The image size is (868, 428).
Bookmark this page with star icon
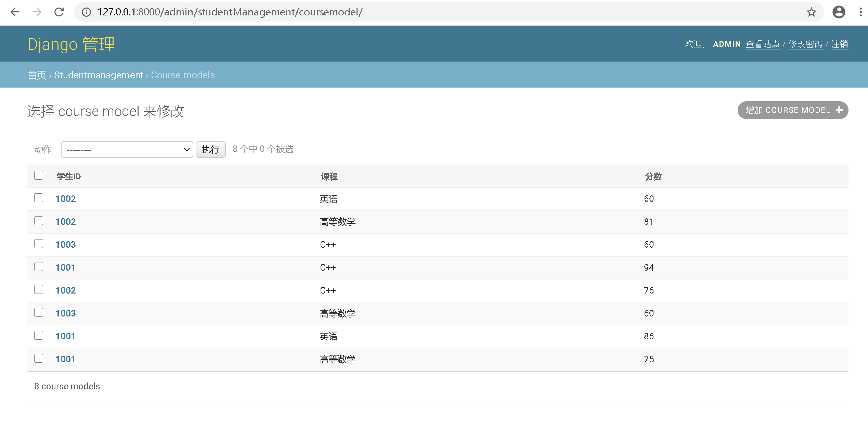click(811, 12)
